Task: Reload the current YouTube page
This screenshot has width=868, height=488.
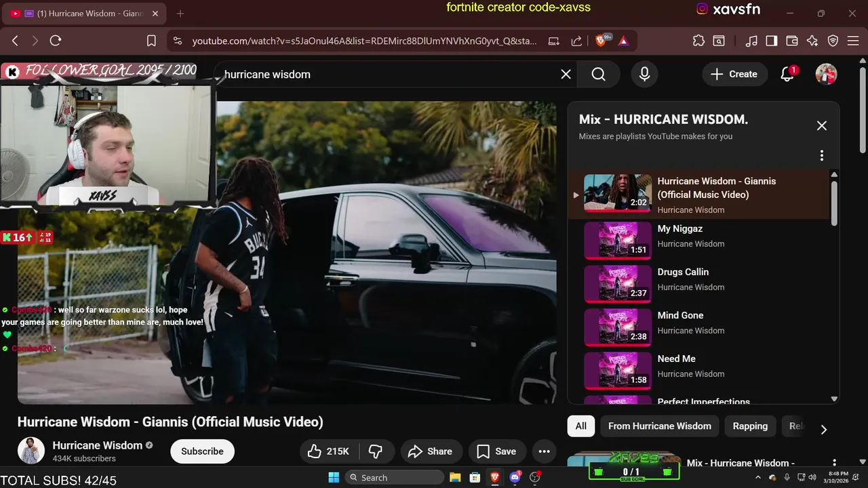Action: [x=56, y=41]
